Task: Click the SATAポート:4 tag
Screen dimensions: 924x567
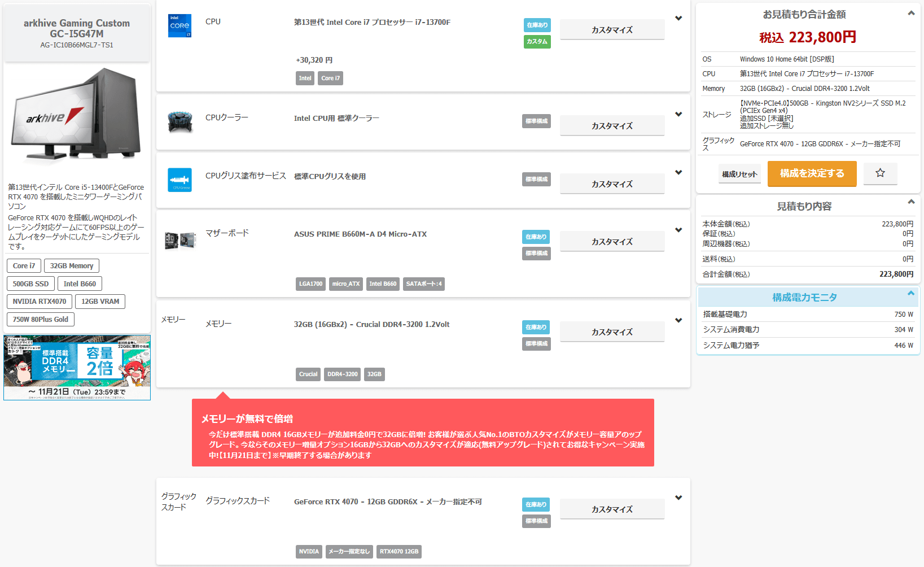Action: point(424,284)
